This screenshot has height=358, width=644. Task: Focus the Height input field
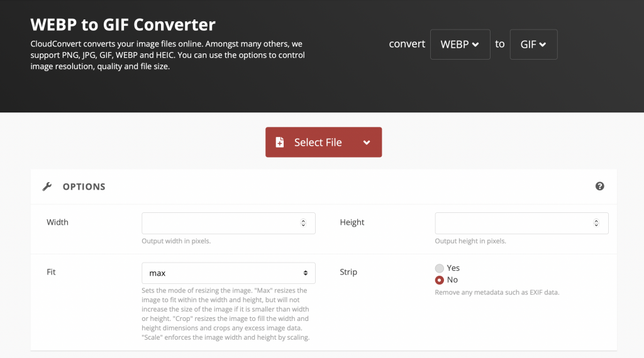coord(521,223)
